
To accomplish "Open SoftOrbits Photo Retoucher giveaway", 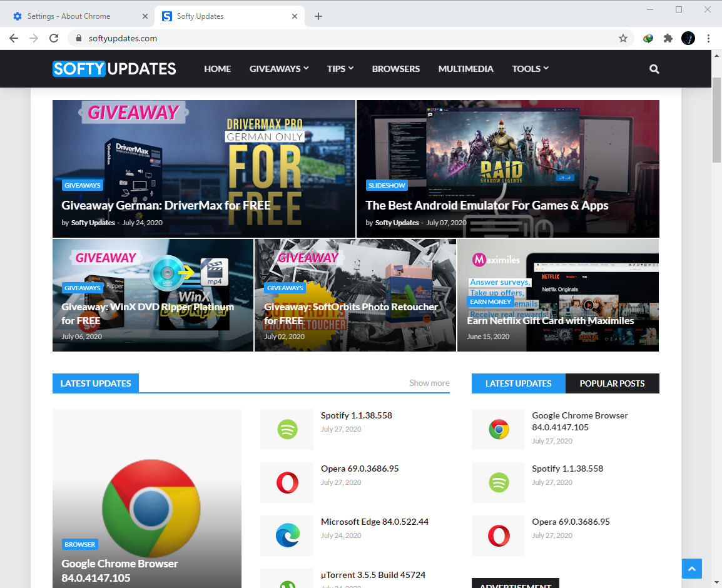I will [351, 313].
